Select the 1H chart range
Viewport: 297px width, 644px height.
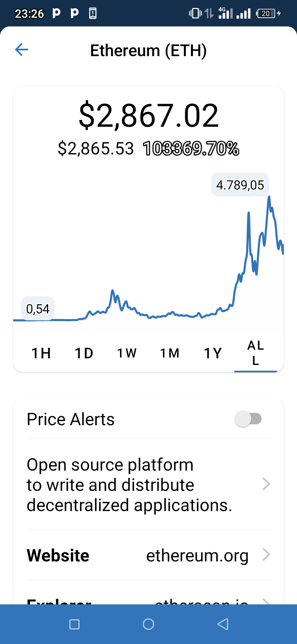click(41, 353)
